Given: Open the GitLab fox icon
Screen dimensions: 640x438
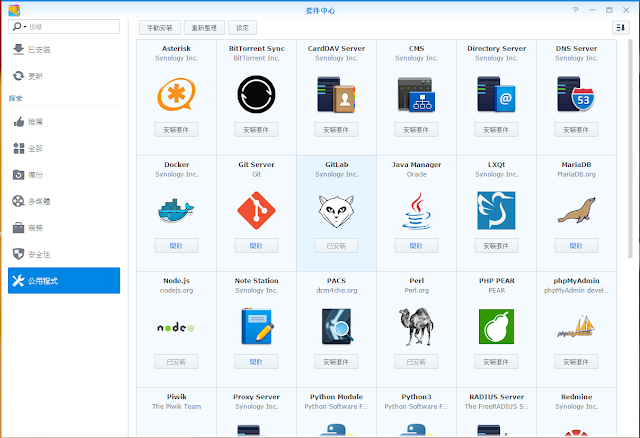Looking at the screenshot, I should coord(336,211).
